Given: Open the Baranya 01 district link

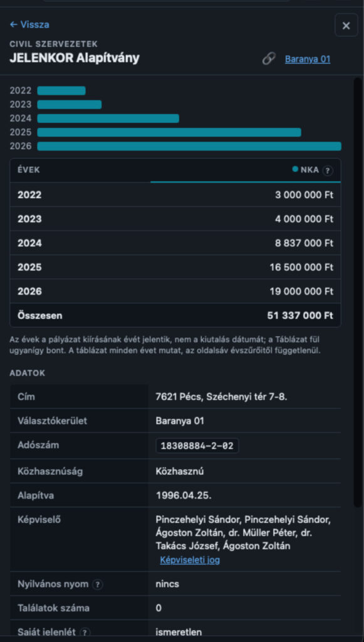Looking at the screenshot, I should tap(308, 60).
